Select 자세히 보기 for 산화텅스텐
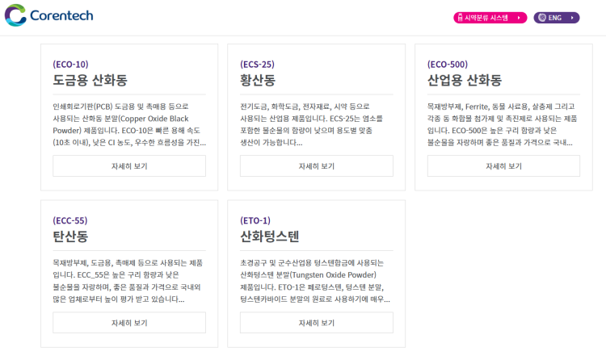 tap(316, 323)
